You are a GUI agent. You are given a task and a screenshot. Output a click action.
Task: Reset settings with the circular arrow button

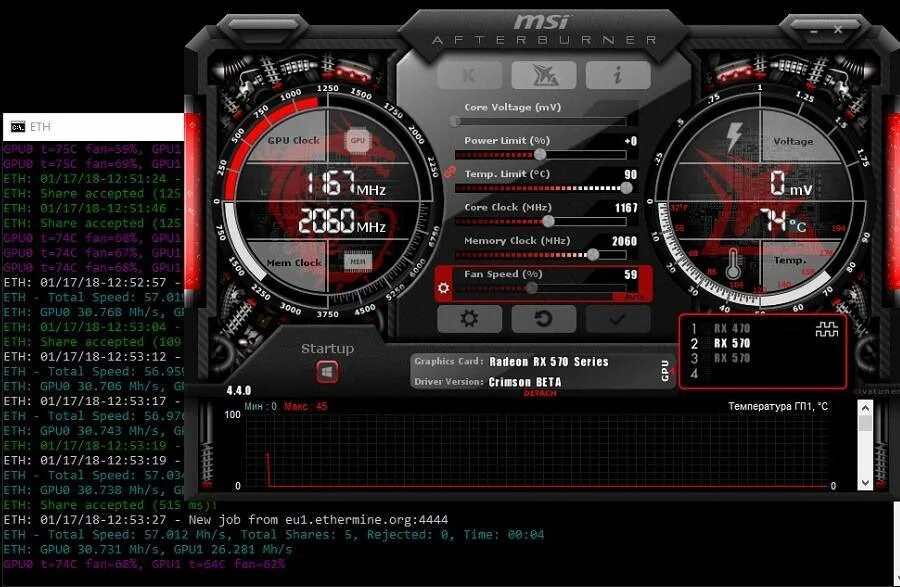[x=544, y=318]
